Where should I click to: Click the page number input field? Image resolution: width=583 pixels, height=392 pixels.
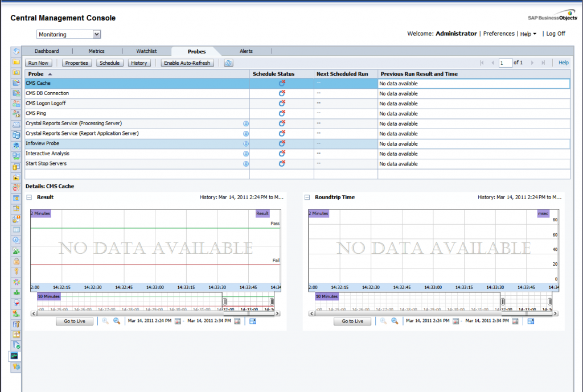click(506, 63)
